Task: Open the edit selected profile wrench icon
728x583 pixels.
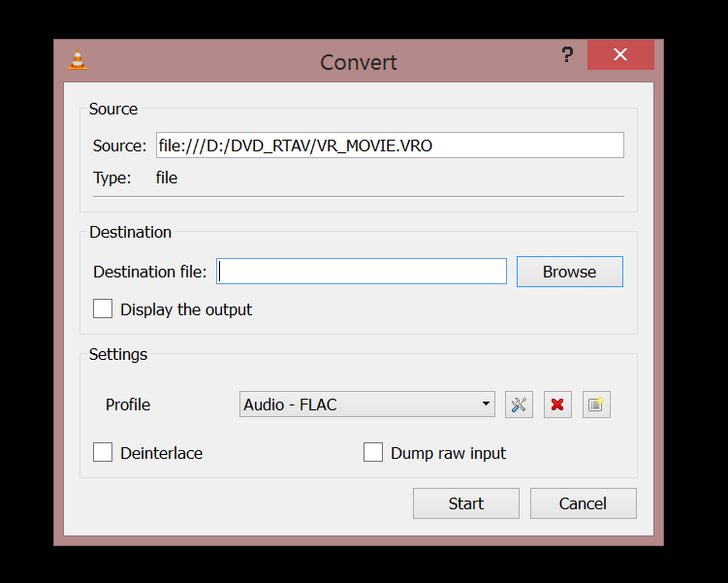Action: tap(519, 405)
